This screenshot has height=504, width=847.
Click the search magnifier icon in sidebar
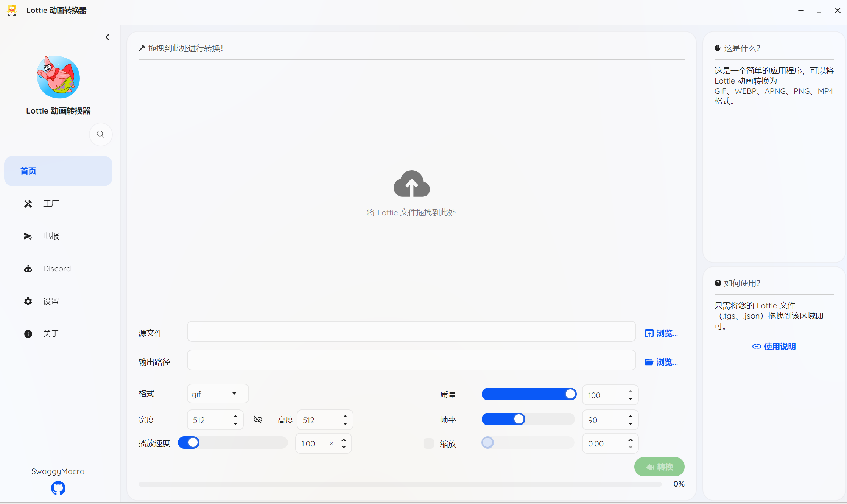click(x=100, y=134)
